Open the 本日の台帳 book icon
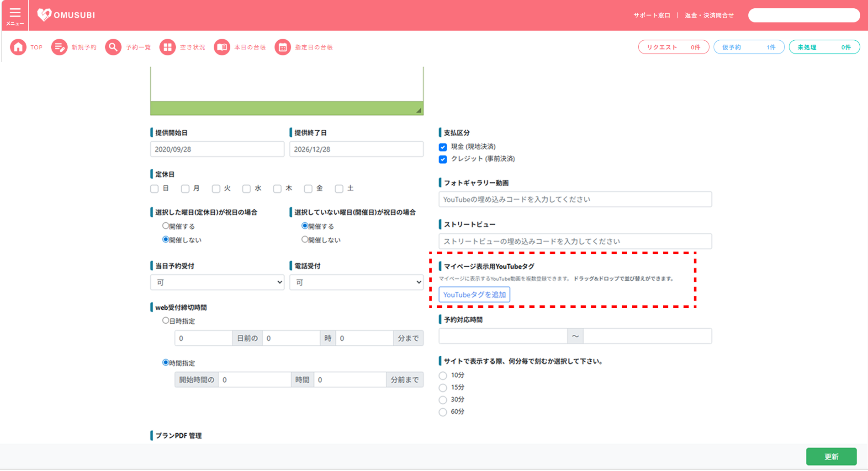 [222, 47]
